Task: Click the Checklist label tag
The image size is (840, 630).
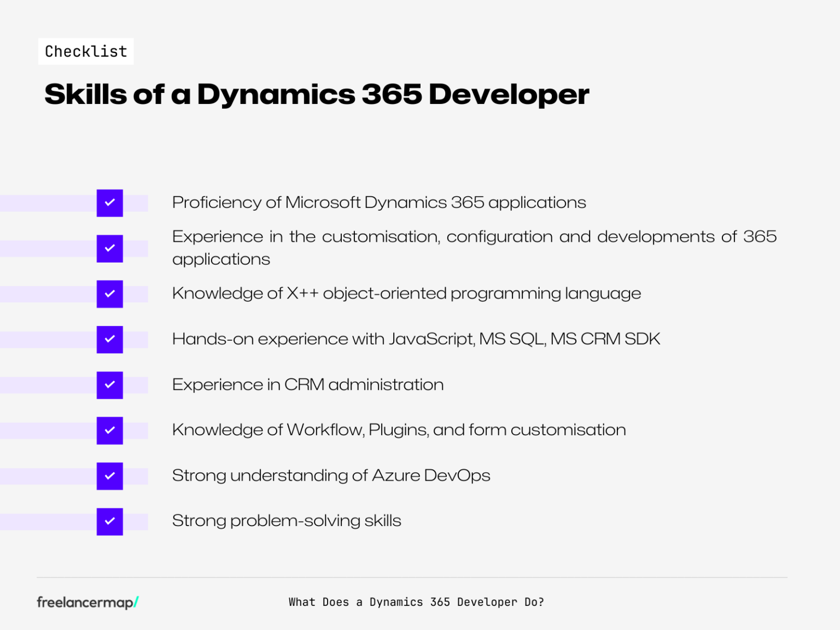Action: 85,51
